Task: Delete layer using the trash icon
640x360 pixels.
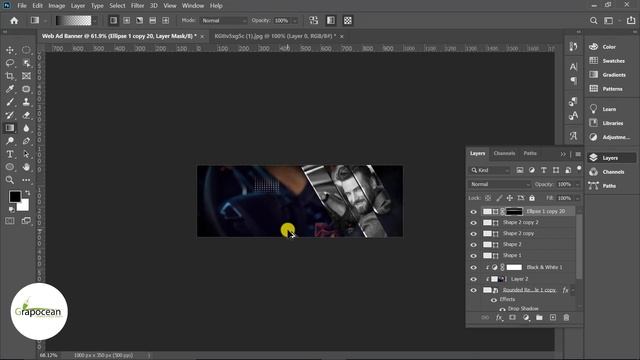Action: pyautogui.click(x=566, y=318)
